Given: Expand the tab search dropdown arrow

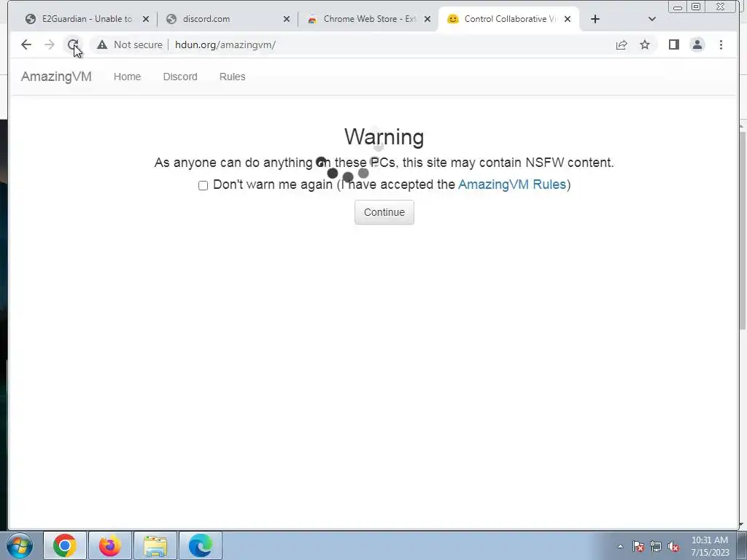Looking at the screenshot, I should pos(652,19).
